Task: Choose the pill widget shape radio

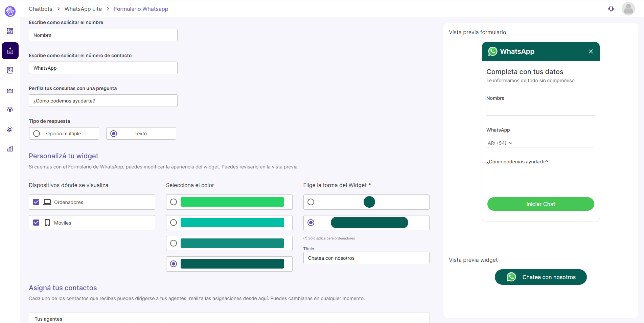Action: pyautogui.click(x=311, y=223)
